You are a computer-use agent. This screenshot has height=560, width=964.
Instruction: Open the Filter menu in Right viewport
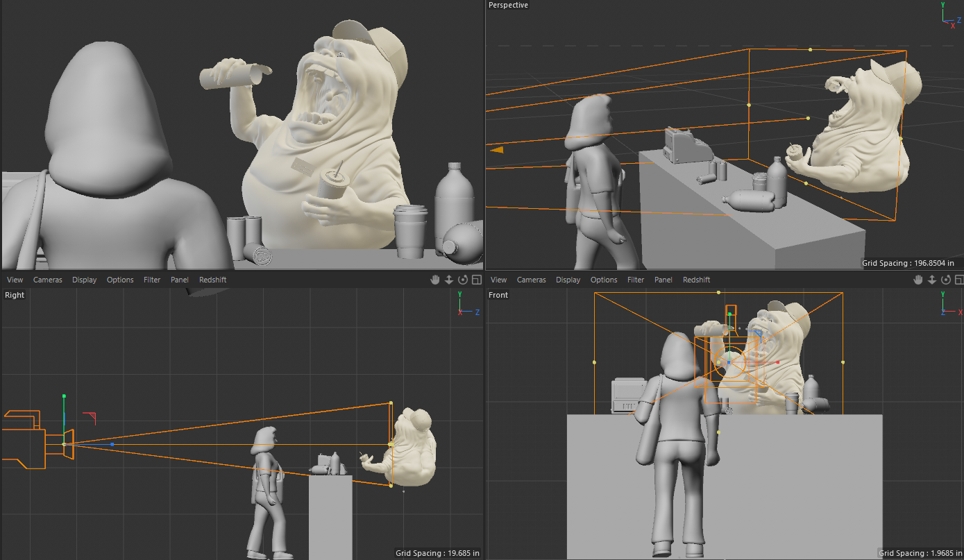152,280
